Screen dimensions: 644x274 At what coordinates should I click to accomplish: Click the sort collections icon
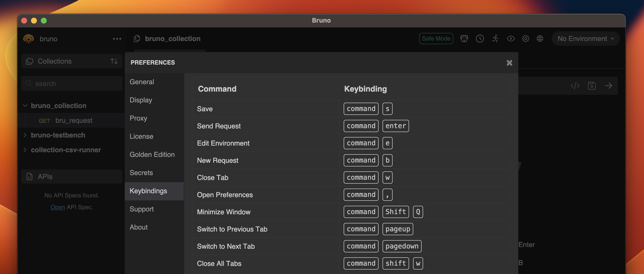[x=114, y=61]
